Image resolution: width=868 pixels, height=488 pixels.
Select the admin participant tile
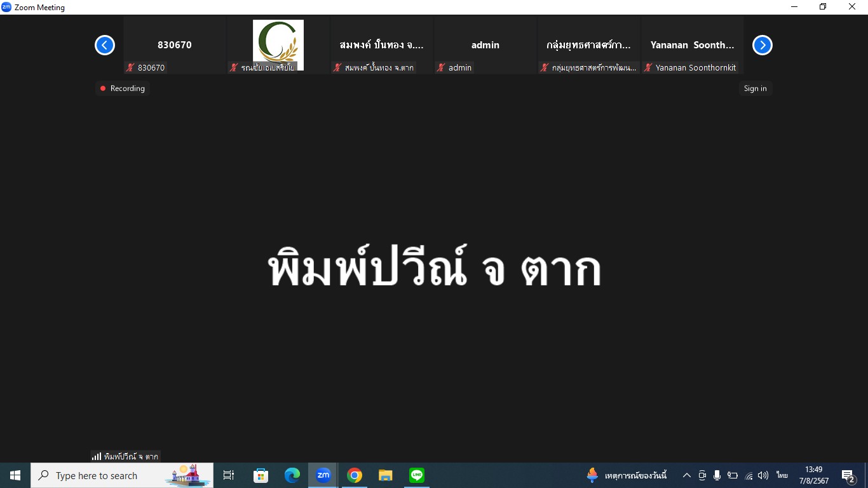tap(485, 45)
